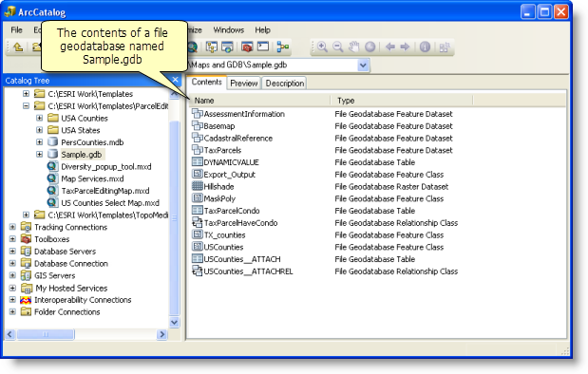
Task: Sort by the Name column header
Action: pos(260,101)
